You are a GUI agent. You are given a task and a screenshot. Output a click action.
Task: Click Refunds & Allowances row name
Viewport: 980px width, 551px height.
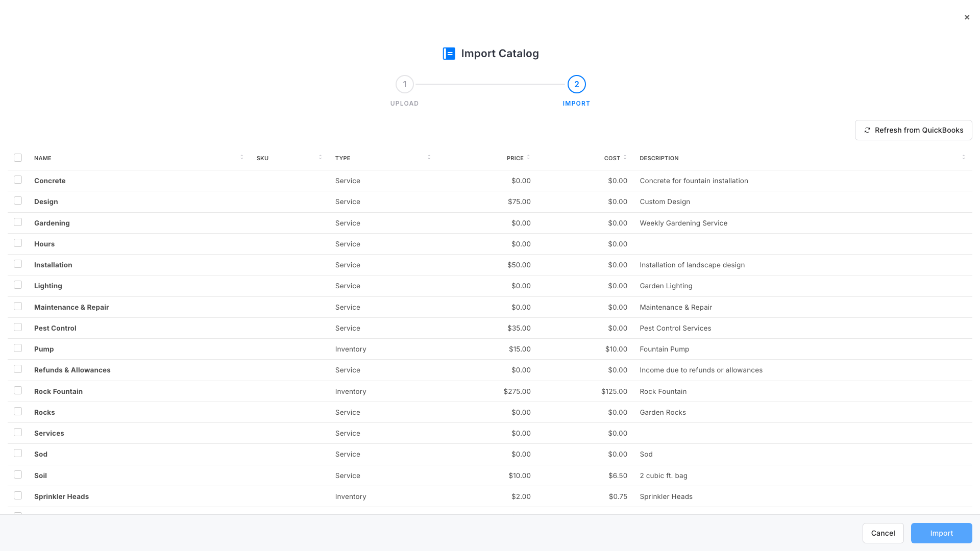pos(72,370)
